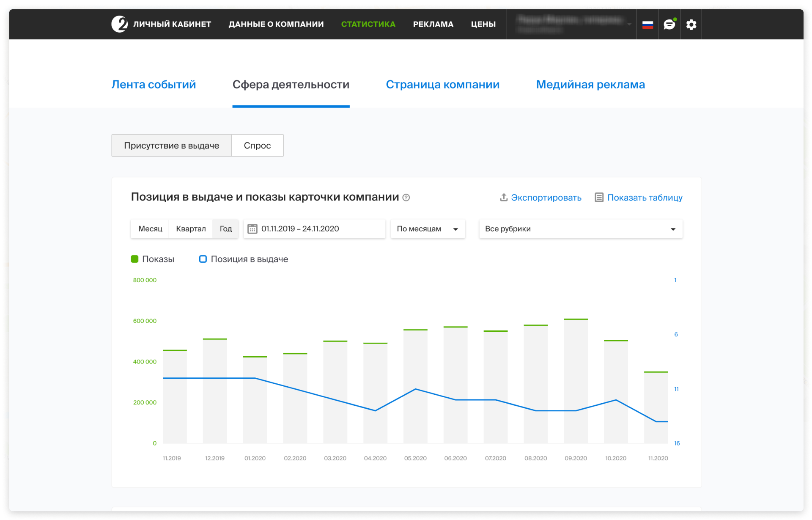Open Личный кабинет menu item
812x520 pixels.
click(172, 25)
